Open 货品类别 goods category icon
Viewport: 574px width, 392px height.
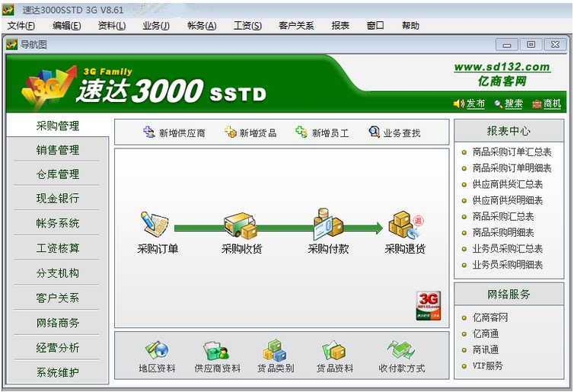pyautogui.click(x=274, y=350)
